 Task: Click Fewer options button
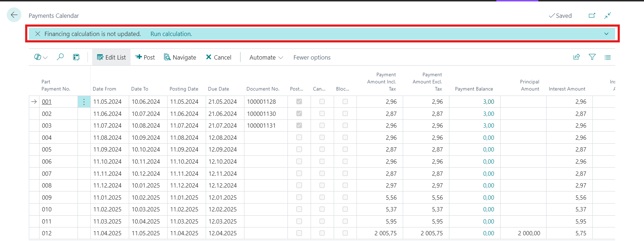pyautogui.click(x=312, y=57)
